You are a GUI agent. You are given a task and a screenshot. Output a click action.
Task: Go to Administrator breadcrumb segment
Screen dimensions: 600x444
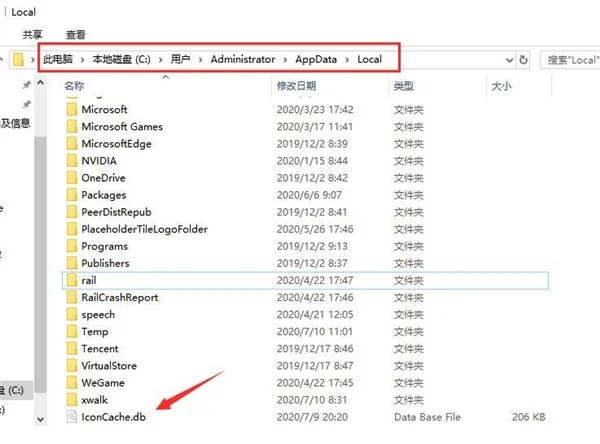pyautogui.click(x=243, y=59)
